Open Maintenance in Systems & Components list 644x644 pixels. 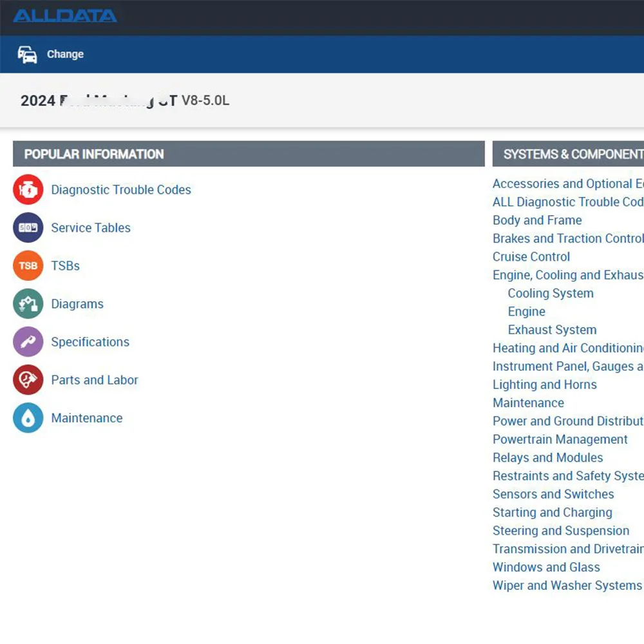pyautogui.click(x=528, y=403)
